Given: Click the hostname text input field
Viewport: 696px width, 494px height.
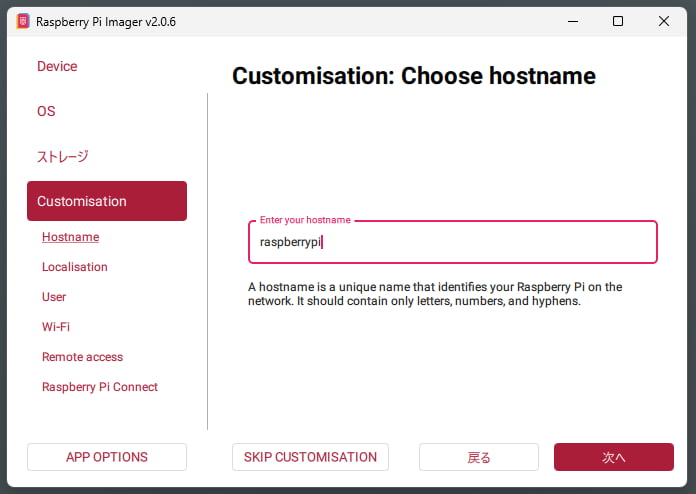Looking at the screenshot, I should coord(452,242).
